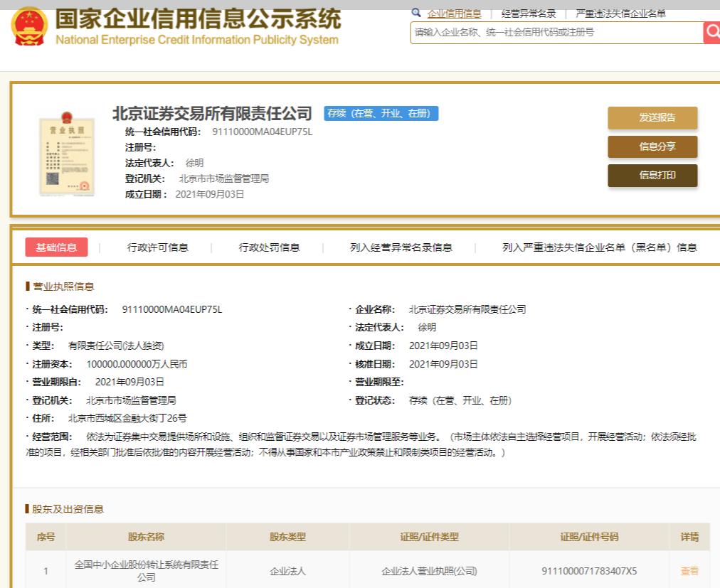720x588 pixels.
Task: Click the company title 北京证券交易所有限责任公司
Action: (212, 113)
